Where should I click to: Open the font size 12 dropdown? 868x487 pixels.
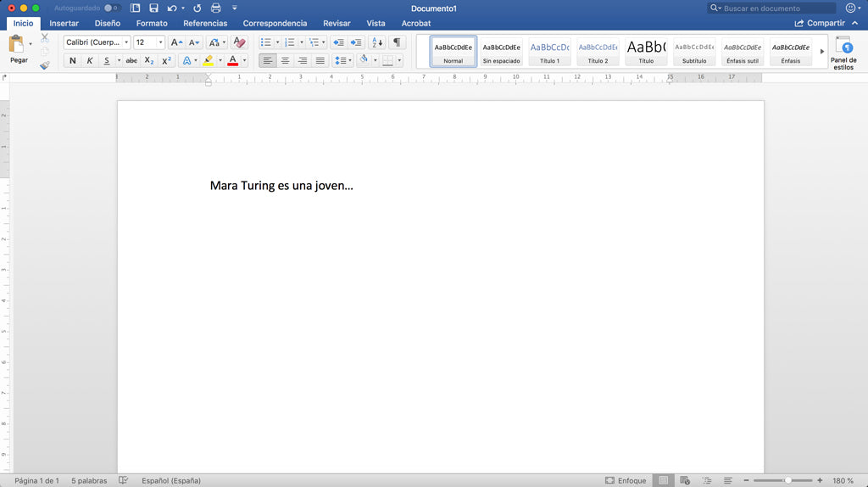click(160, 42)
